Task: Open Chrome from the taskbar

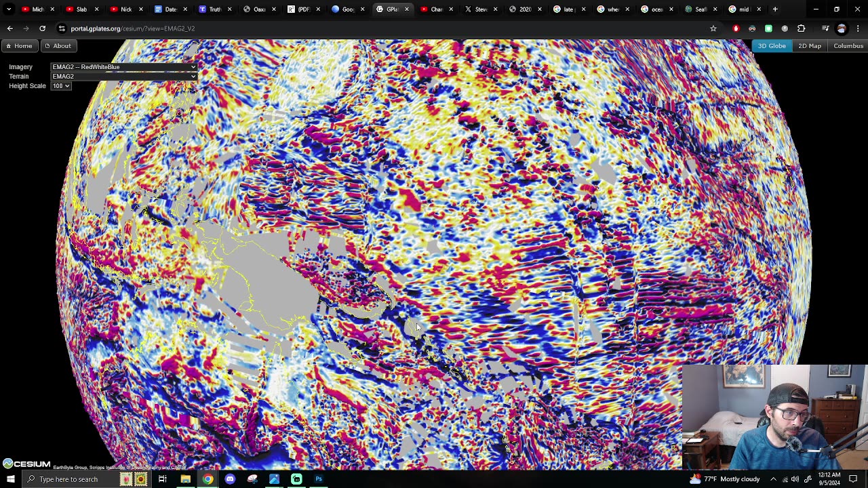Action: coord(208,479)
